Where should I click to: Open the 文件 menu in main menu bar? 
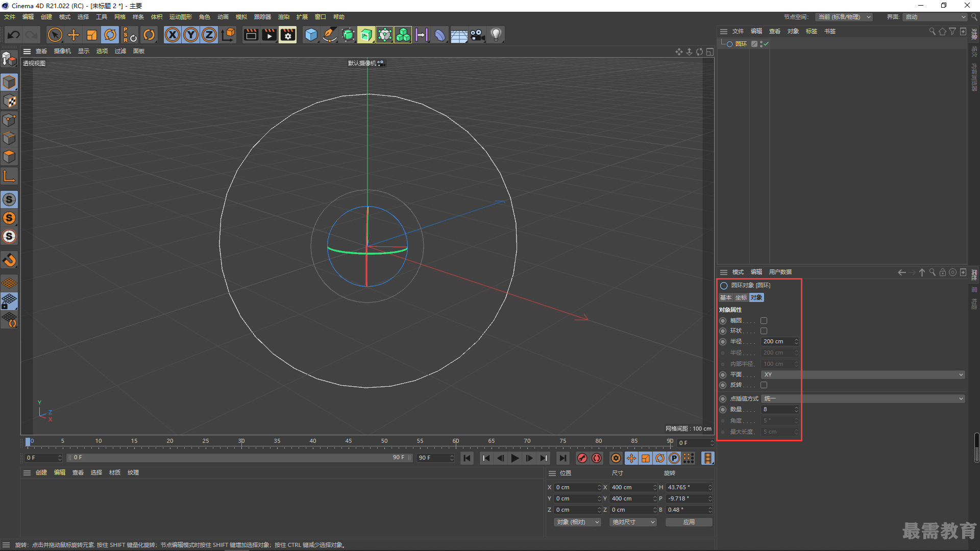(10, 17)
